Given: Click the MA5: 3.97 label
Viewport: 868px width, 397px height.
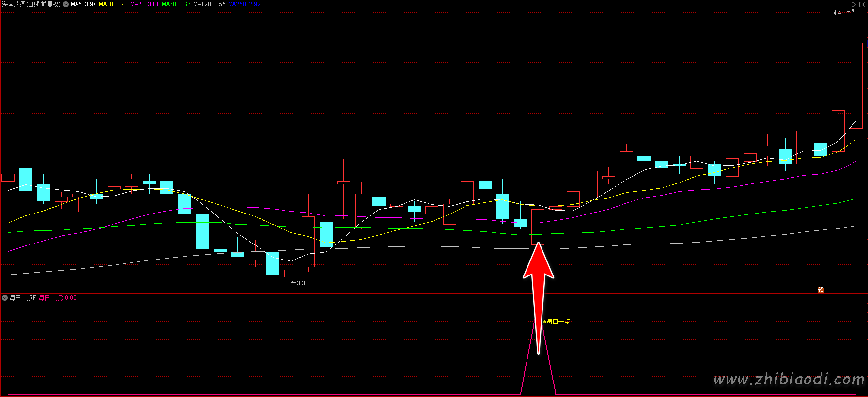Looking at the screenshot, I should coord(83,4).
